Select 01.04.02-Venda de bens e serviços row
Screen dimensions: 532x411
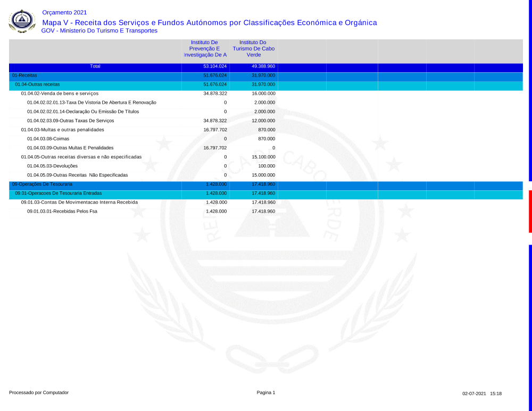click(60, 94)
